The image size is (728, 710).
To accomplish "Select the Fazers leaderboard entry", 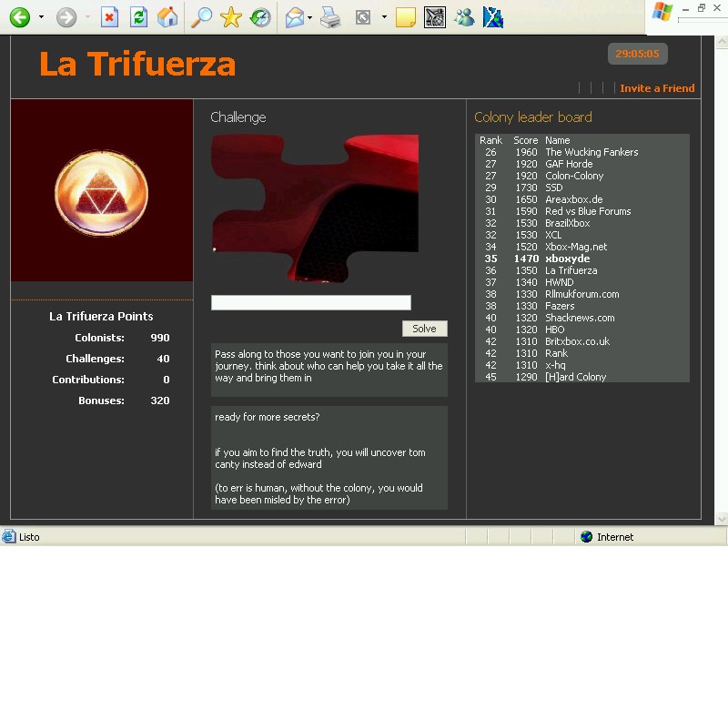I will click(582, 306).
